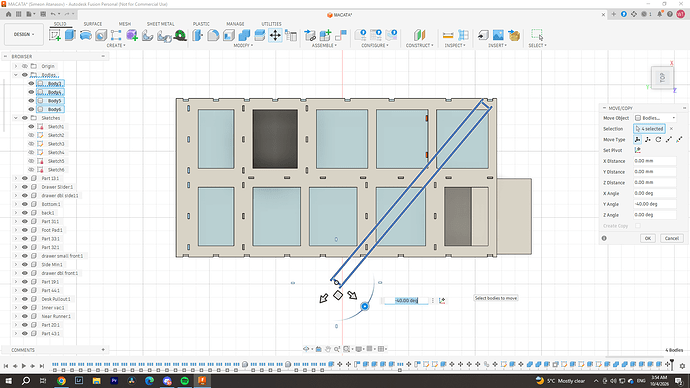The height and width of the screenshot is (388, 690).
Task: Show Sketch4 via its eye icon
Action: click(x=31, y=152)
